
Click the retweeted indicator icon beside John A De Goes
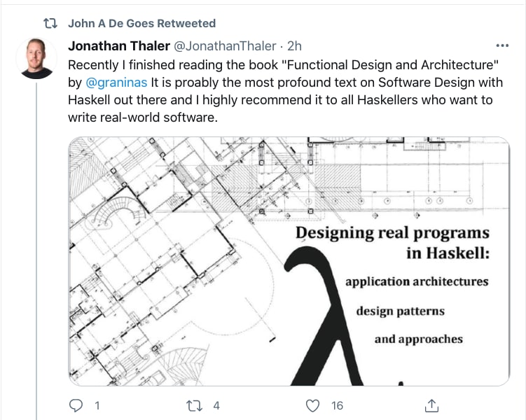tap(50, 24)
